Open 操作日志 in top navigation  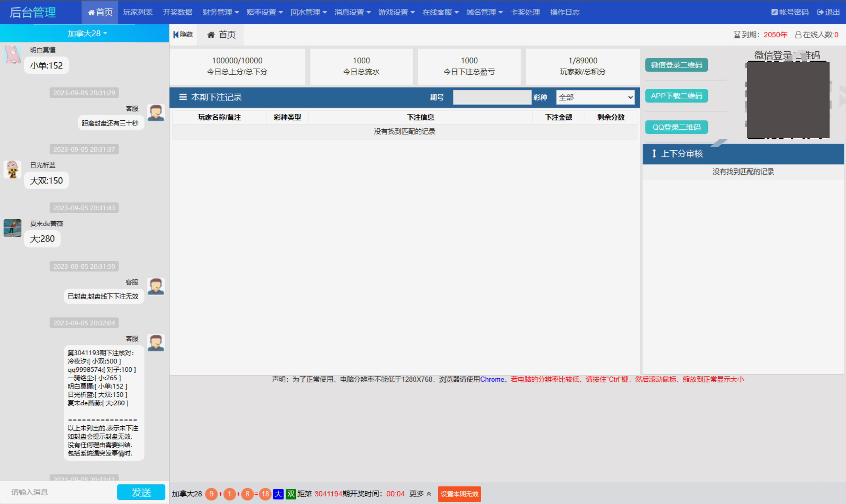(x=565, y=12)
